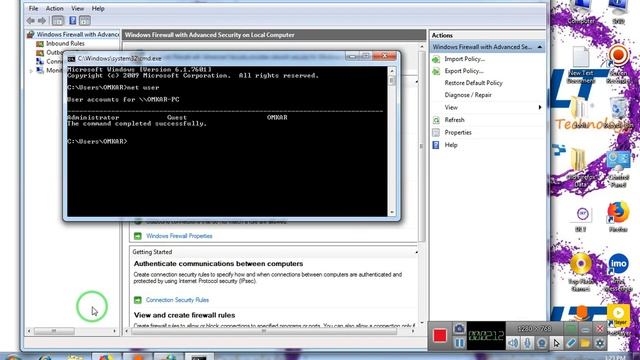Click Restore Default Policy action
Screen dimensions: 640x360
pyautogui.click(x=473, y=83)
